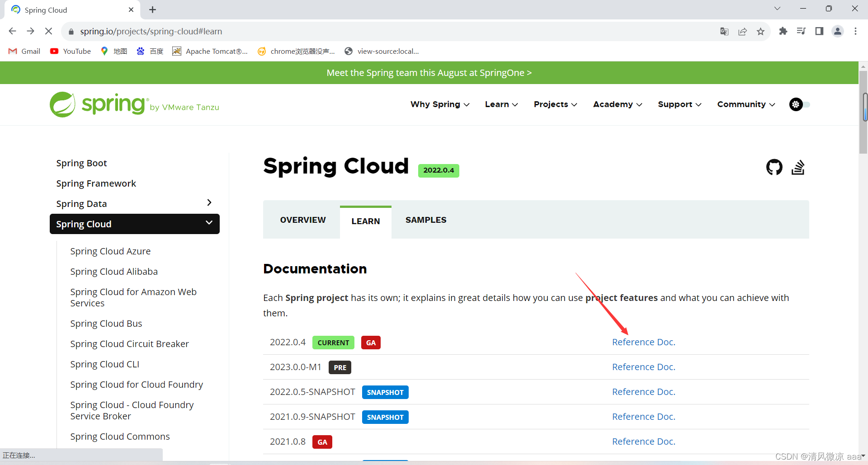868x465 pixels.
Task: Open Reference Doc for 2021.0.8
Action: 643,442
